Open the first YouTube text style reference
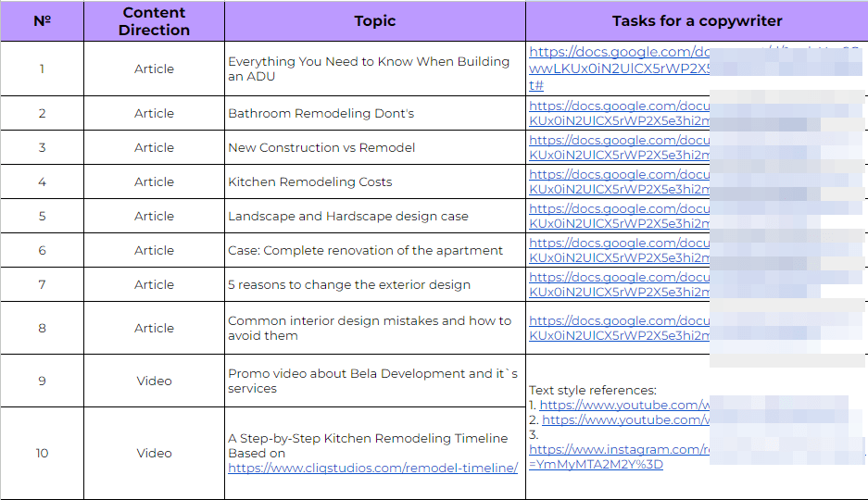 point(624,406)
